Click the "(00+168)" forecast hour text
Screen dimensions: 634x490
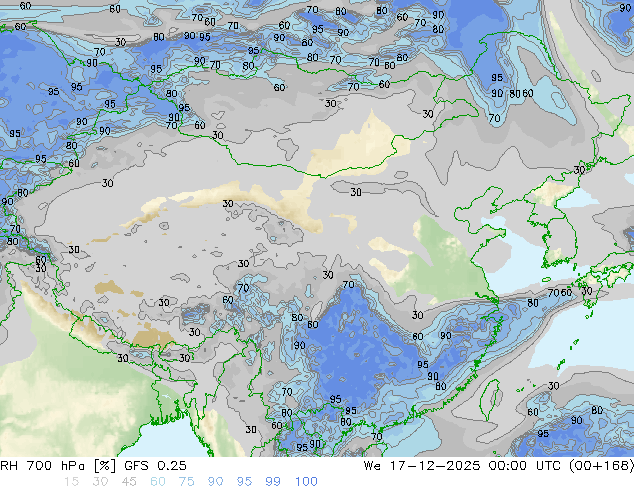tap(601, 466)
